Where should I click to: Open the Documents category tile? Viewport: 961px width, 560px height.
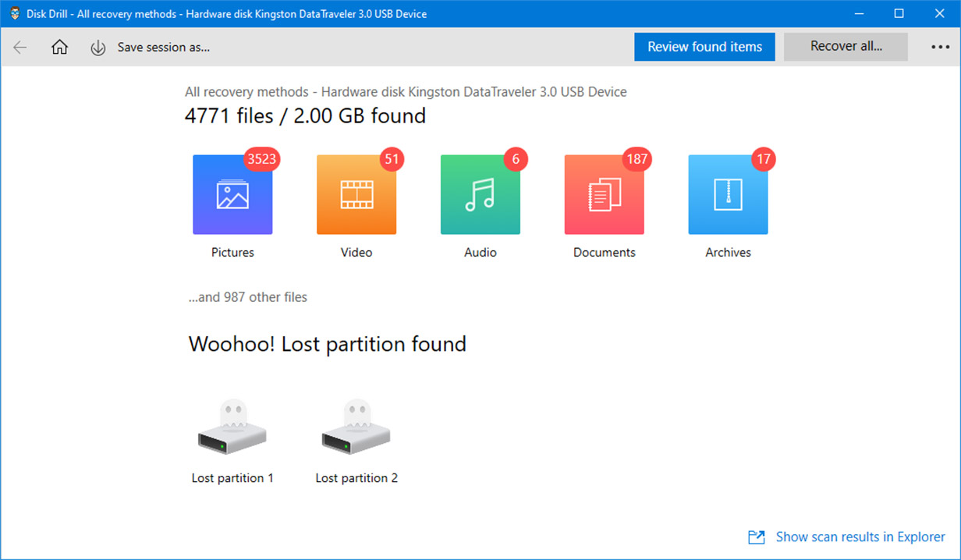pyautogui.click(x=605, y=194)
